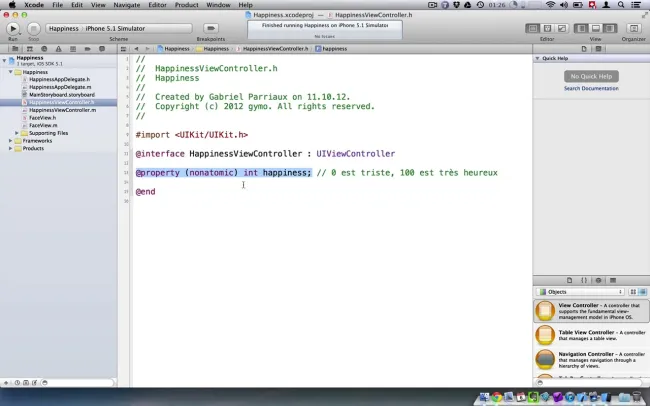Click Happiness project in the jump bar
Screen dimensions: 650x406
click(173, 49)
